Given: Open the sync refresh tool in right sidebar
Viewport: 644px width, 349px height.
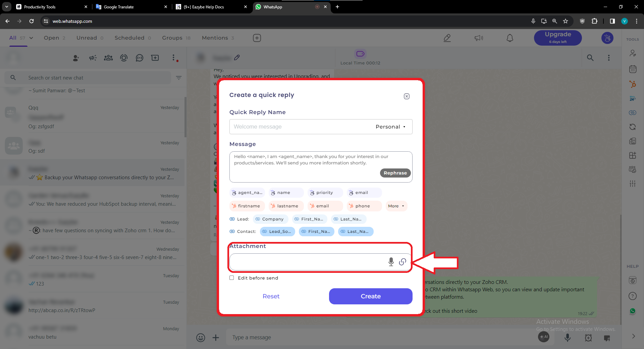Looking at the screenshot, I should pyautogui.click(x=633, y=127).
